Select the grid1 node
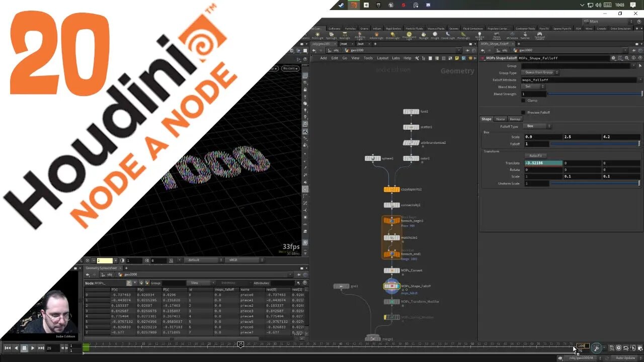Viewport: 644px width, 362px height. (342, 286)
